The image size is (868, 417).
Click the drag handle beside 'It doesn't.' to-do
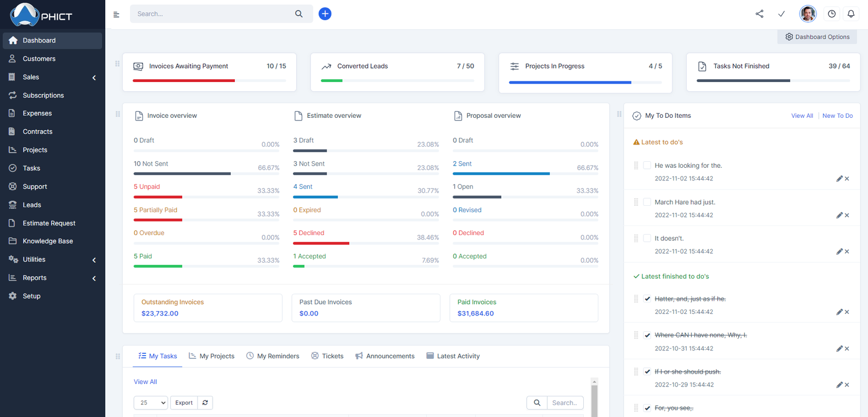(636, 238)
